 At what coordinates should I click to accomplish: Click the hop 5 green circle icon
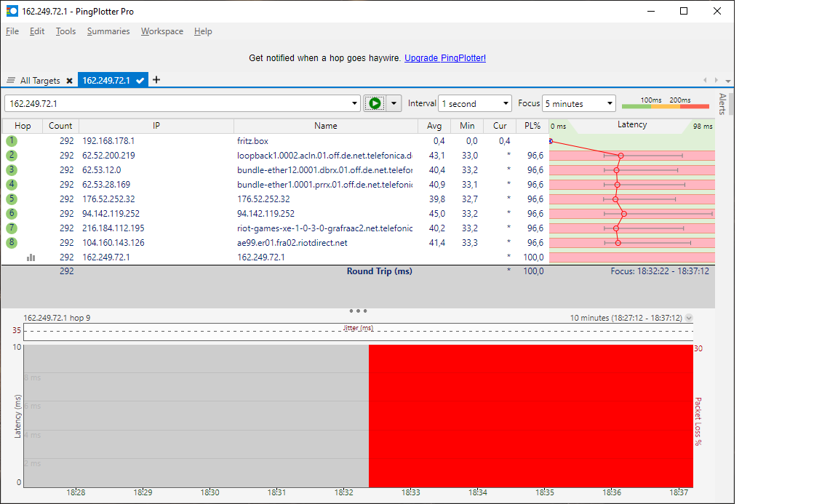coord(11,199)
